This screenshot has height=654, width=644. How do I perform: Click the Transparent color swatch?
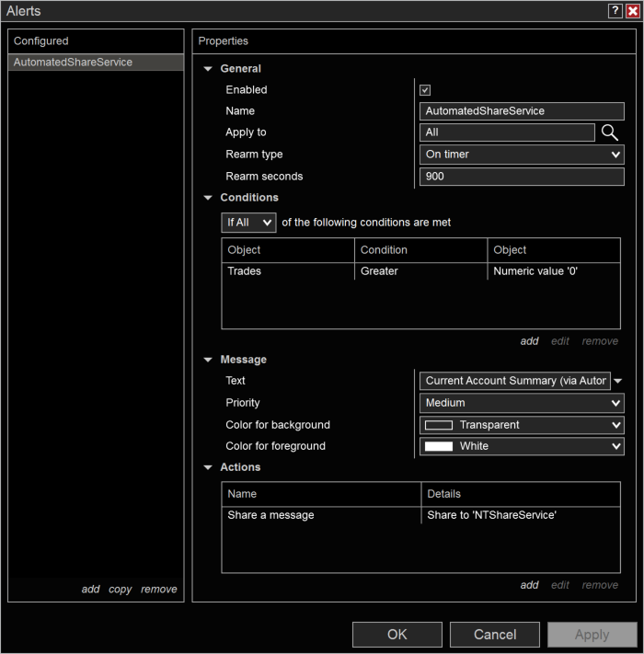pos(438,425)
